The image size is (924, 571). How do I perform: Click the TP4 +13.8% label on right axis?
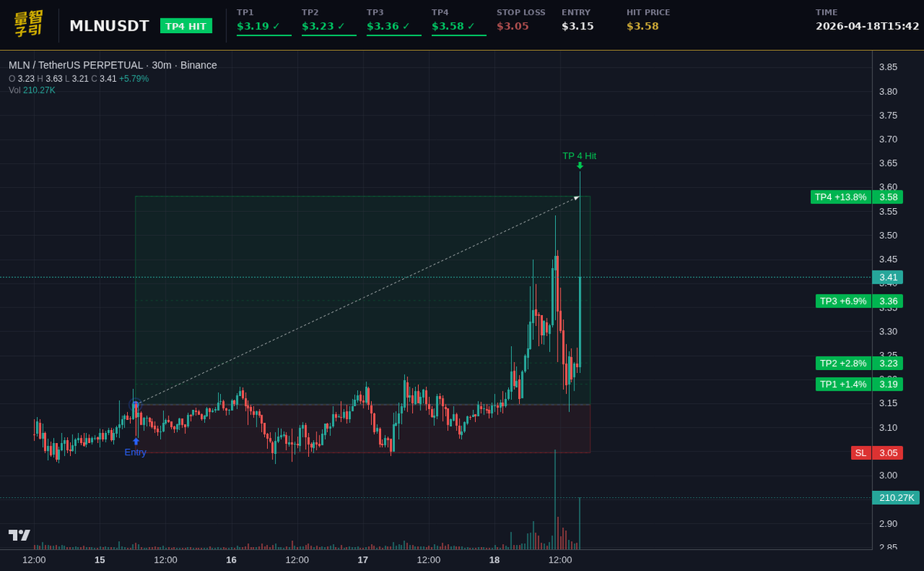coord(840,197)
